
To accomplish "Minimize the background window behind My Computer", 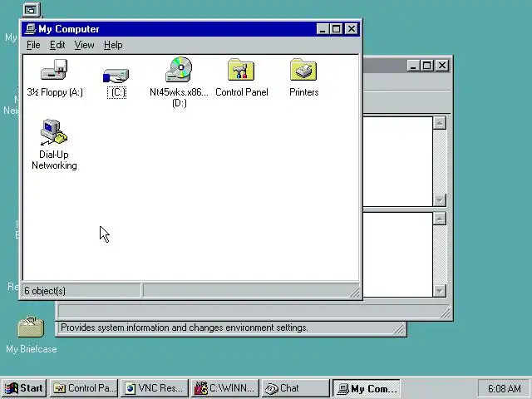I will pos(413,66).
